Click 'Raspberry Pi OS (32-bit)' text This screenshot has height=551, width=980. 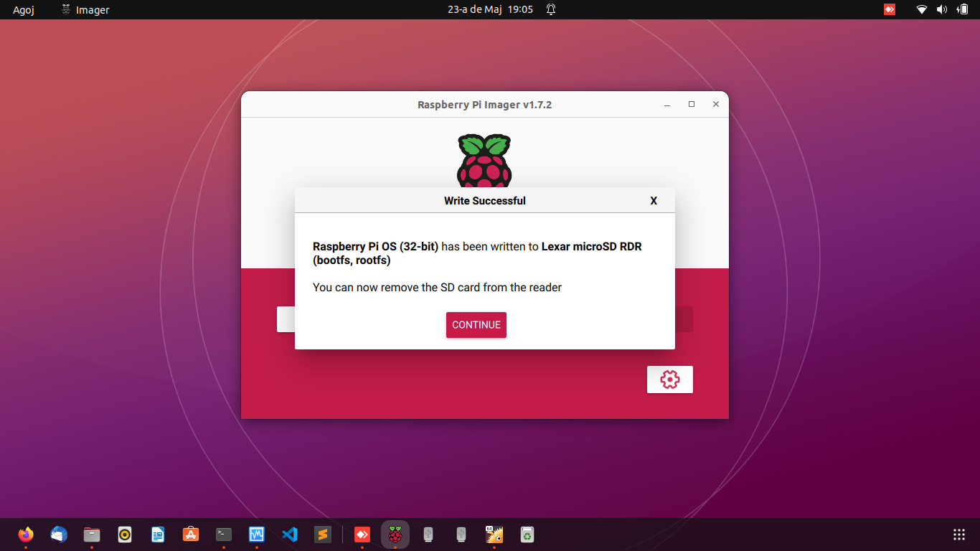click(375, 246)
